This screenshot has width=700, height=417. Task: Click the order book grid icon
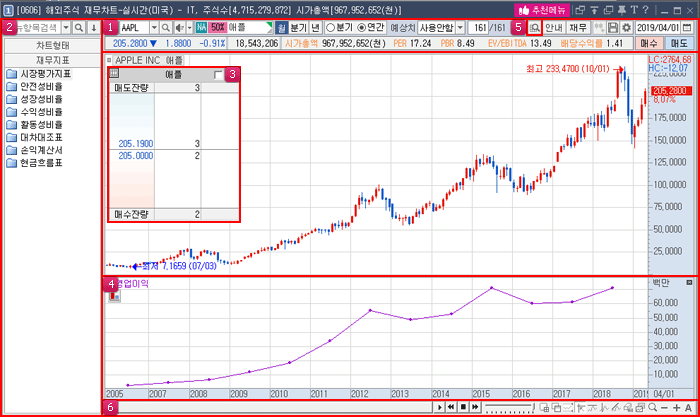114,74
